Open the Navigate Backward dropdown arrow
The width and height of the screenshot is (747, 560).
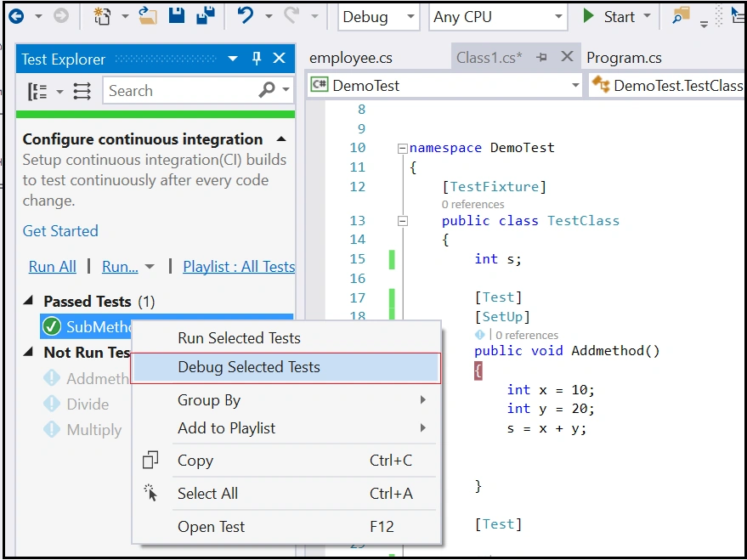point(38,17)
